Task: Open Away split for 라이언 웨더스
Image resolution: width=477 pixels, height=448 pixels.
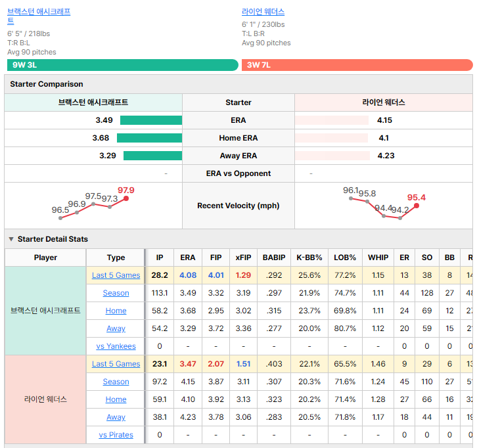Action: click(116, 417)
